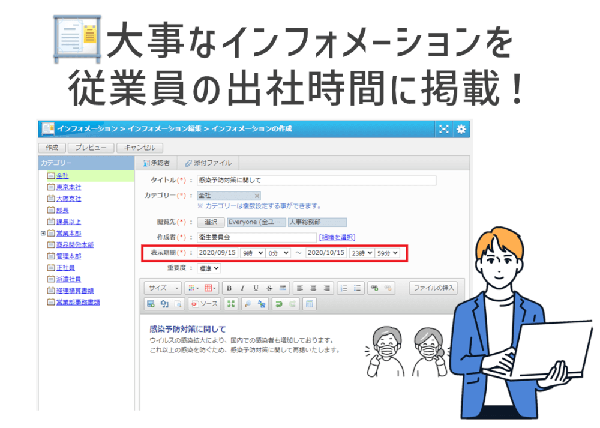600x428 pixels.
Task: Switch to source view with ソース button
Action: tap(205, 304)
